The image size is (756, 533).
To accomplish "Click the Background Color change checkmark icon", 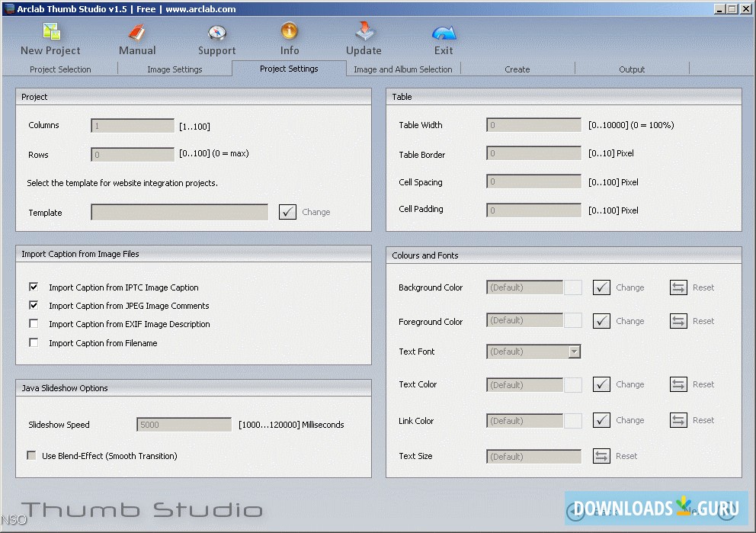I will tap(601, 287).
